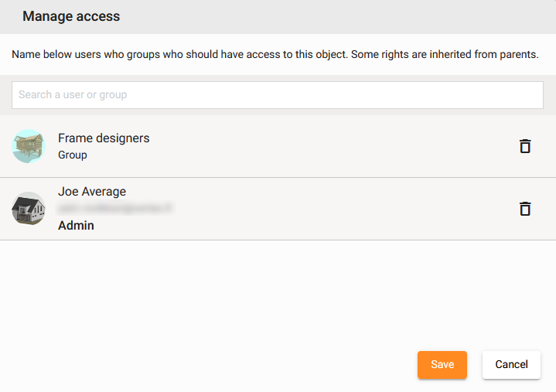Image resolution: width=556 pixels, height=392 pixels.
Task: Click the gray strip around the search box
Action: click(278, 112)
